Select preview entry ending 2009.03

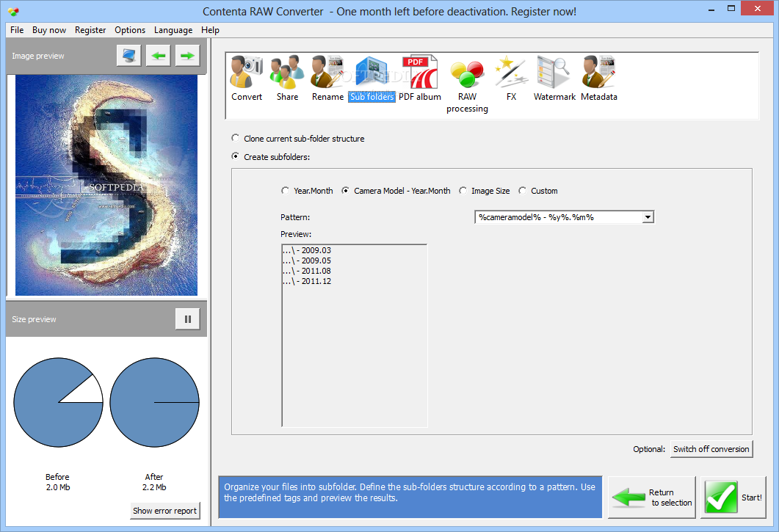pos(307,250)
